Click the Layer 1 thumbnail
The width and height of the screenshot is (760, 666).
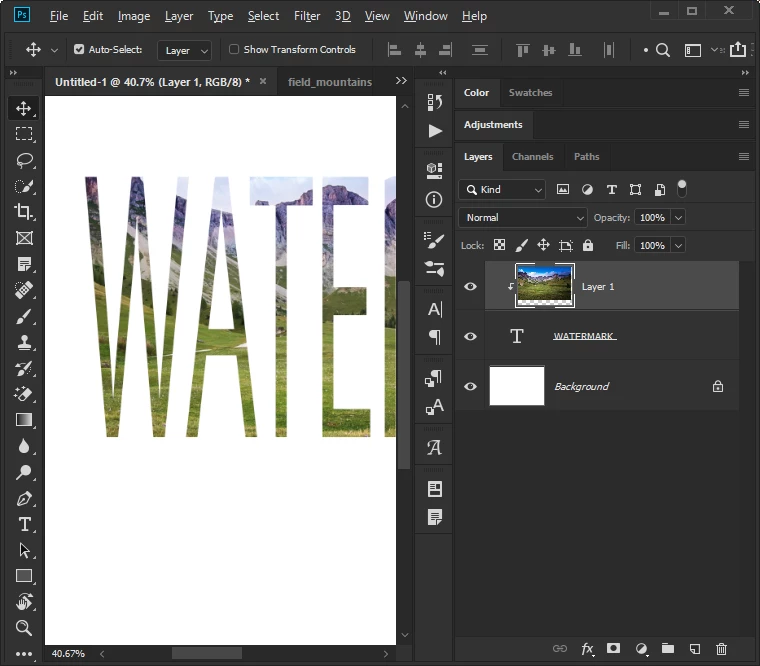pos(545,285)
